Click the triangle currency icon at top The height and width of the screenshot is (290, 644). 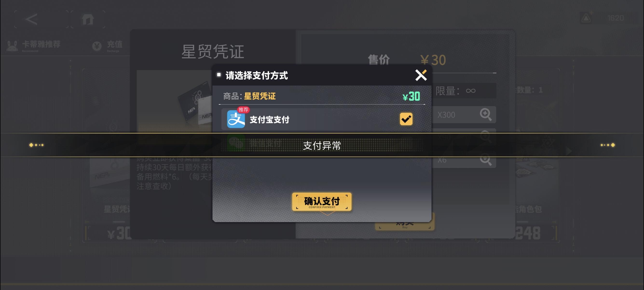(x=586, y=18)
